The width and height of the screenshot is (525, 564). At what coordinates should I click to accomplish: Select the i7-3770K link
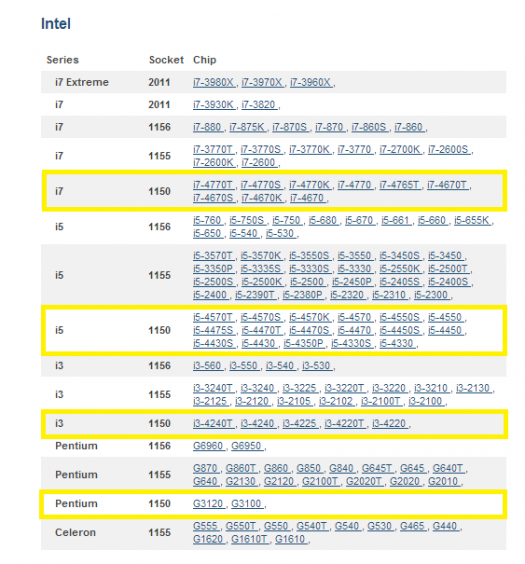tap(310, 149)
